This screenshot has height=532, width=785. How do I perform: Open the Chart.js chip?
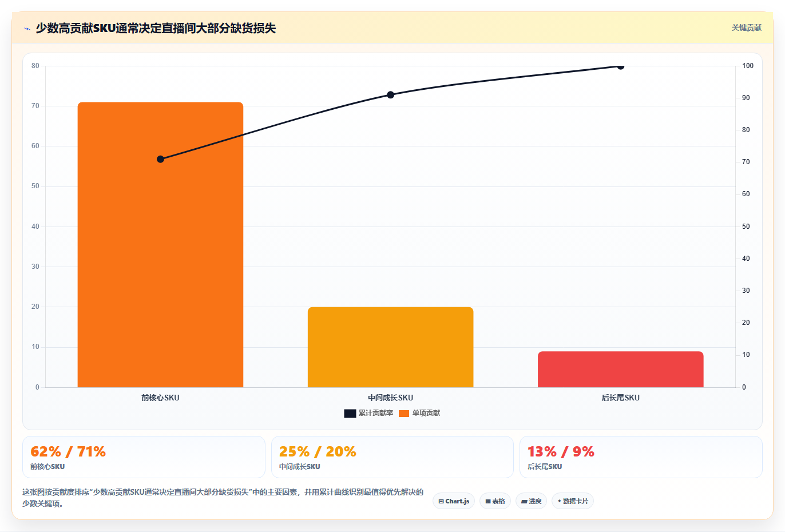(x=454, y=501)
